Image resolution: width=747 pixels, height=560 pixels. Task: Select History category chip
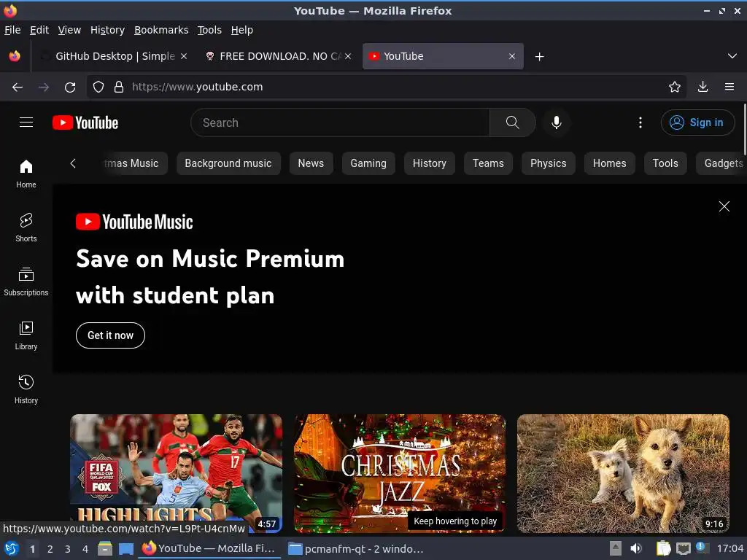tap(429, 163)
